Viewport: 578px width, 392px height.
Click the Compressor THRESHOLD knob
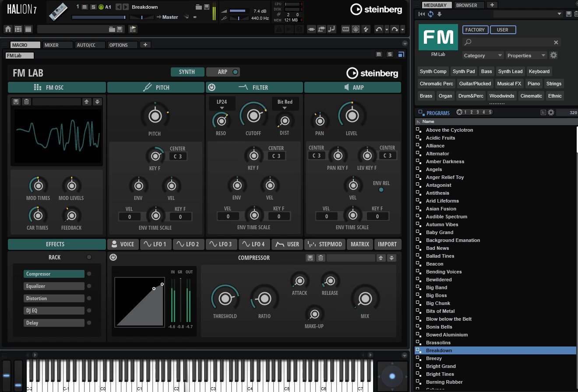coord(225,299)
